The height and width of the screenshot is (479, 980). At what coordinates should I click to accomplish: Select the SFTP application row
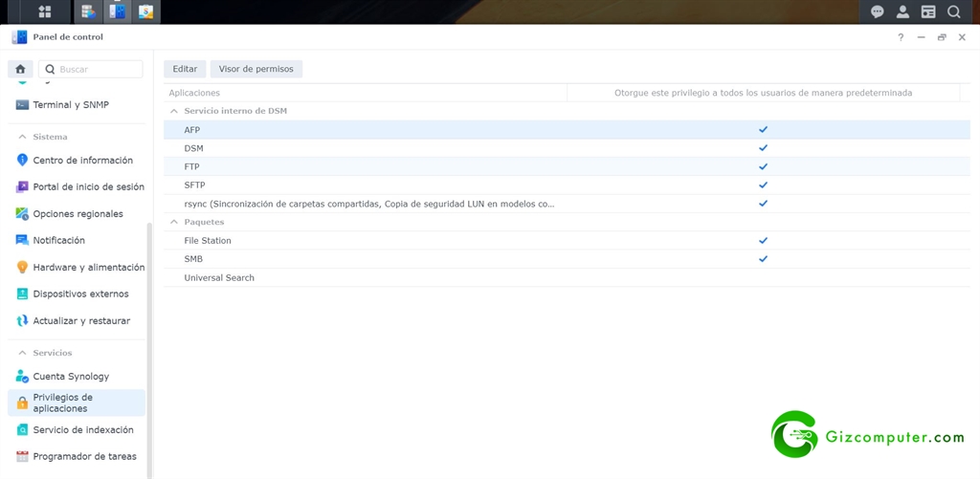tap(567, 185)
